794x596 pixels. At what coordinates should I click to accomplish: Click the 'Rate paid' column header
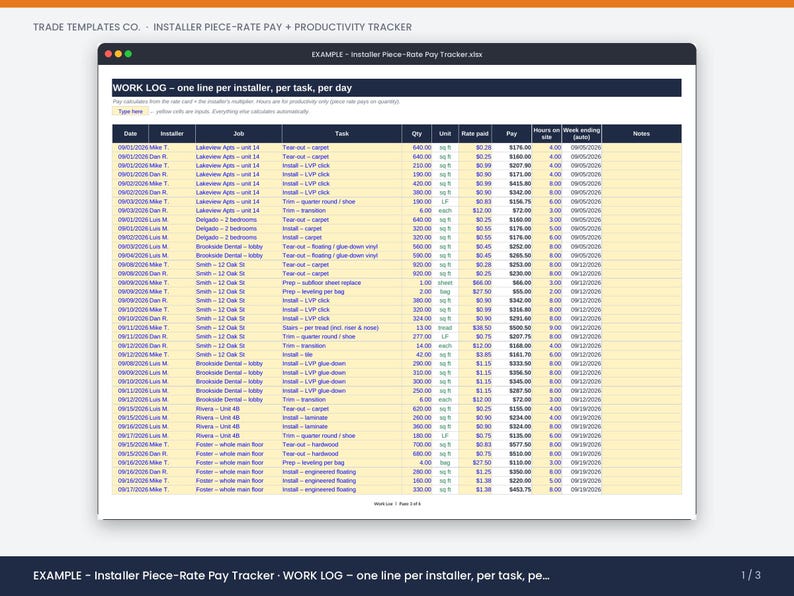click(x=475, y=134)
